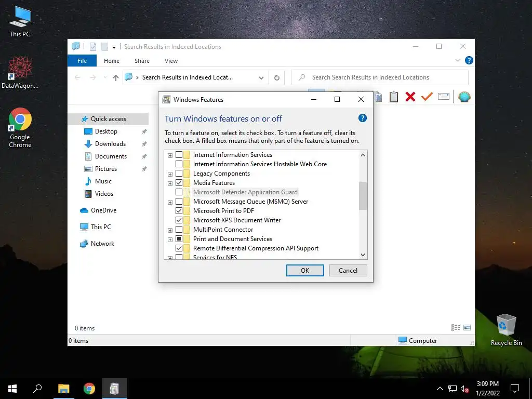532x399 pixels.
Task: Select the Recycle Bin desktop icon
Action: pos(506,329)
